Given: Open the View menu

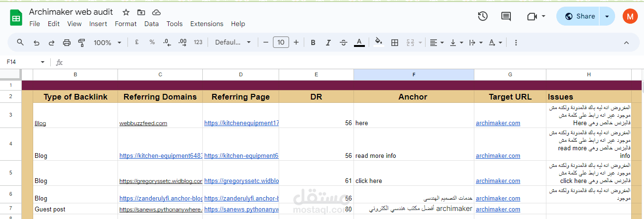Looking at the screenshot, I should click(x=74, y=24).
